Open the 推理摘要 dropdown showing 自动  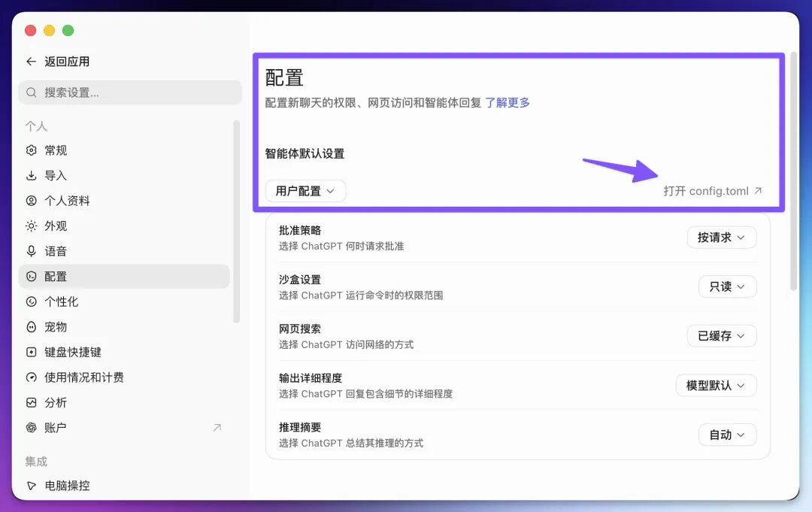pos(727,435)
